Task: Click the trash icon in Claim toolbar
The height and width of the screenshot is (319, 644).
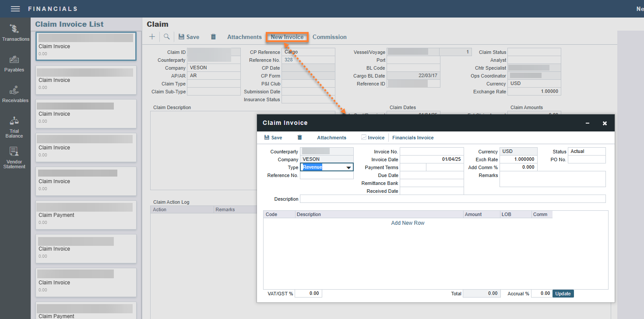Action: click(213, 37)
